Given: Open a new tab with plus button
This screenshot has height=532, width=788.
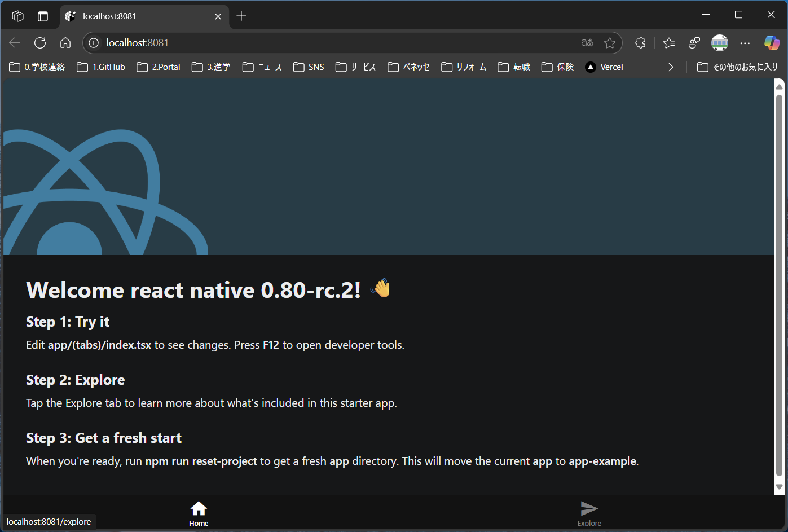Looking at the screenshot, I should point(241,16).
